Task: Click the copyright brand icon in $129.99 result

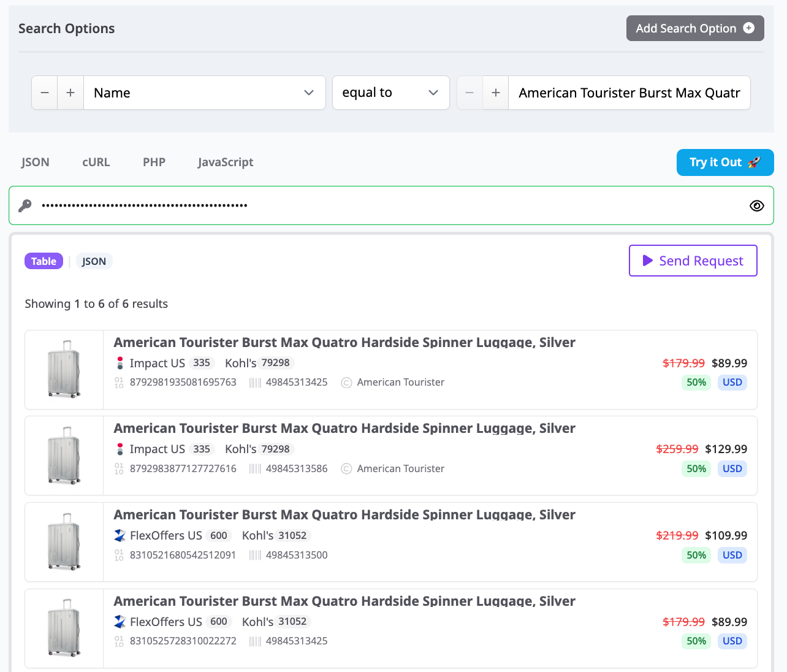Action: (346, 469)
